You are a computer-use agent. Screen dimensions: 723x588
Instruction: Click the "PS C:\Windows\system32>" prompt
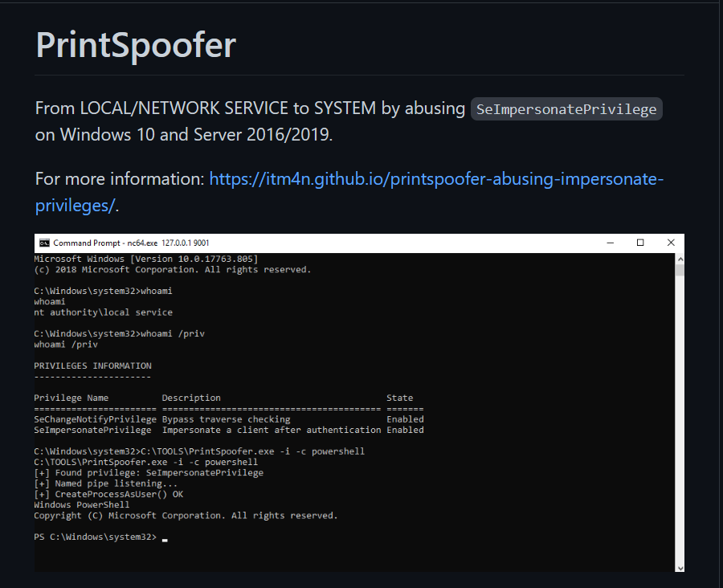click(x=95, y=537)
